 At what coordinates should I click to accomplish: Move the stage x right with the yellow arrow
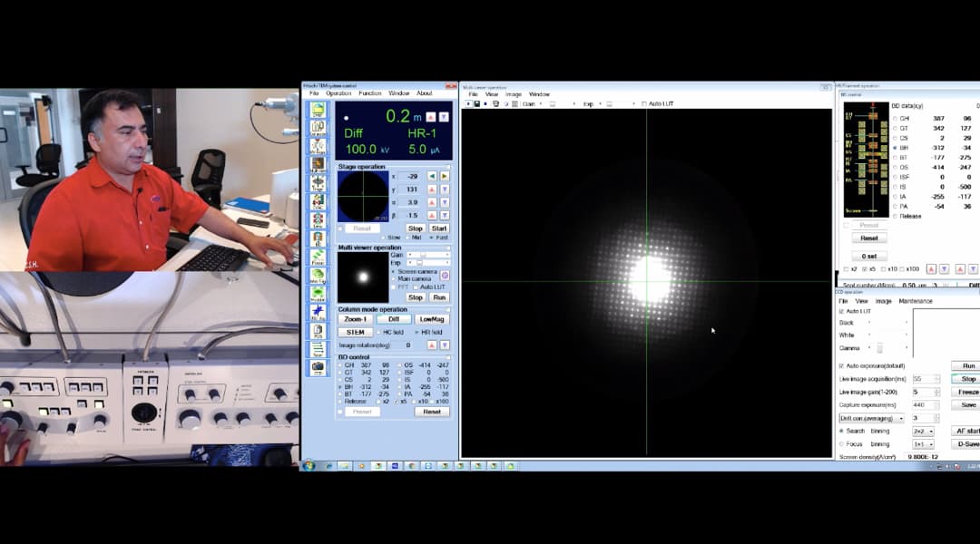pyautogui.click(x=445, y=177)
